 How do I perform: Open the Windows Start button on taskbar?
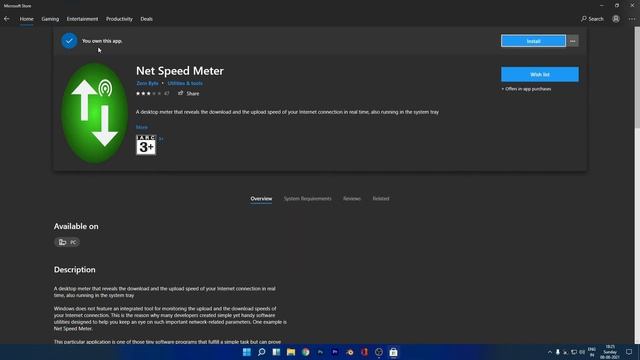click(x=247, y=352)
